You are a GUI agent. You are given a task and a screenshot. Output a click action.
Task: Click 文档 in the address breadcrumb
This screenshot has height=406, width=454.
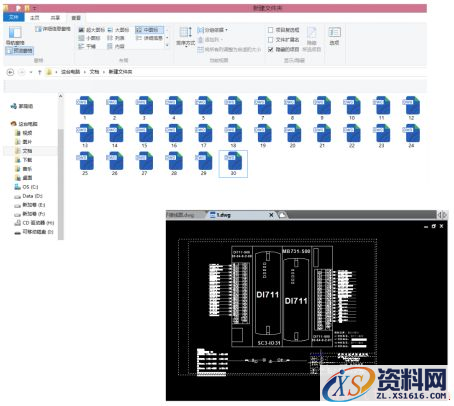pos(94,72)
